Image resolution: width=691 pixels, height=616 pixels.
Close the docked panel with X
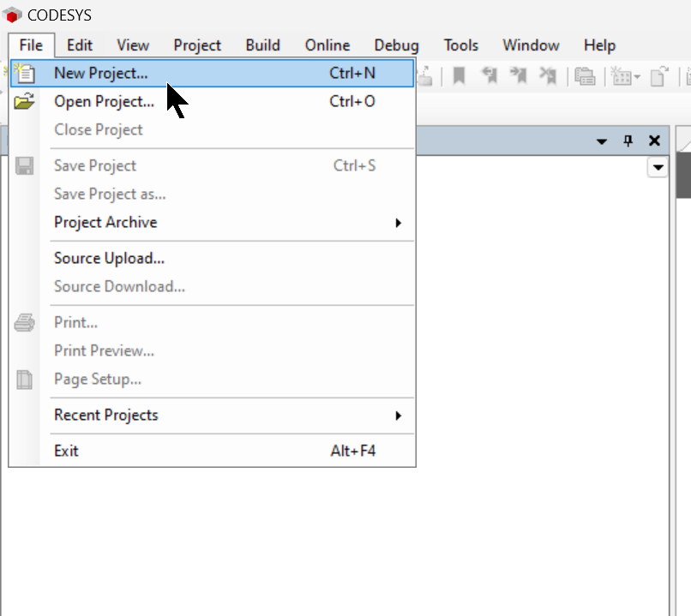[x=654, y=141]
